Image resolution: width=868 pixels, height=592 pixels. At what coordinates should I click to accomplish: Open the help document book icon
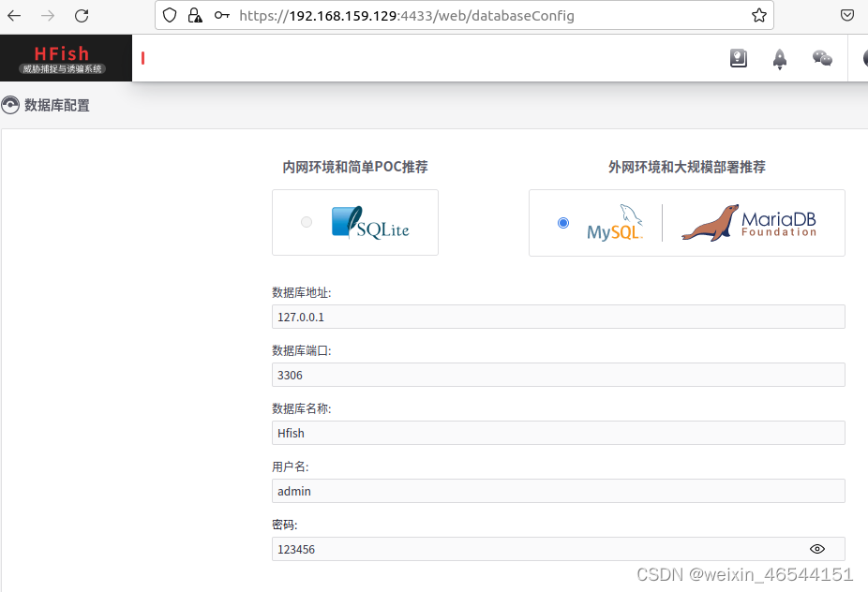click(739, 58)
